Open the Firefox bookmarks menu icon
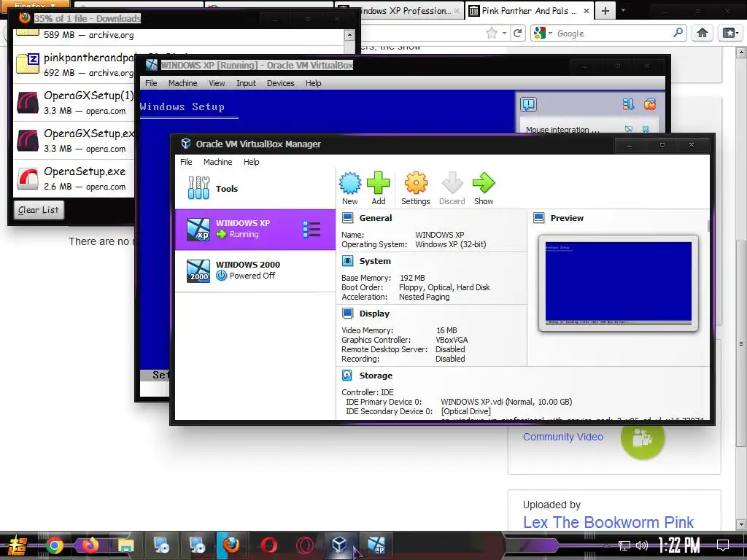 click(x=729, y=33)
